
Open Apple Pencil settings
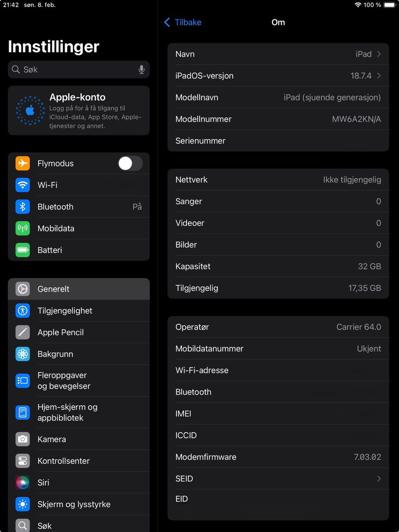[79, 332]
